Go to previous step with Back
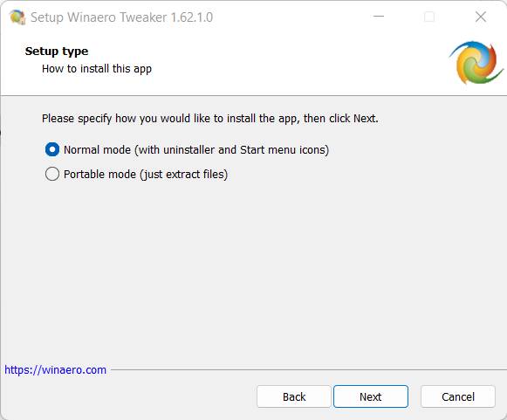This screenshot has height=420, width=507. (294, 396)
